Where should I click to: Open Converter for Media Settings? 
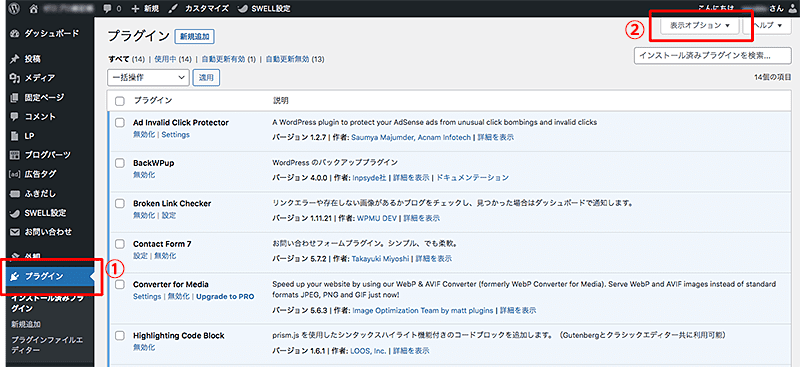click(147, 296)
